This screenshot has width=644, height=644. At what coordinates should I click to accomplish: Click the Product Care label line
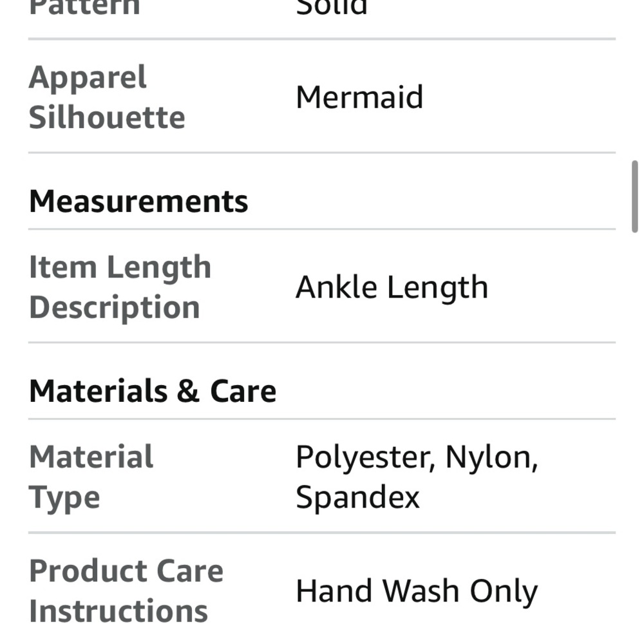coord(126,571)
